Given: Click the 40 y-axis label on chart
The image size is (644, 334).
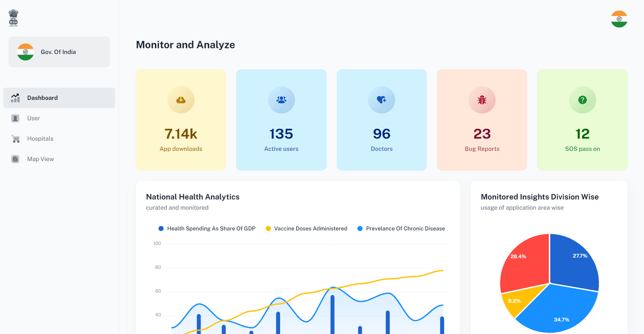Looking at the screenshot, I should [x=158, y=315].
